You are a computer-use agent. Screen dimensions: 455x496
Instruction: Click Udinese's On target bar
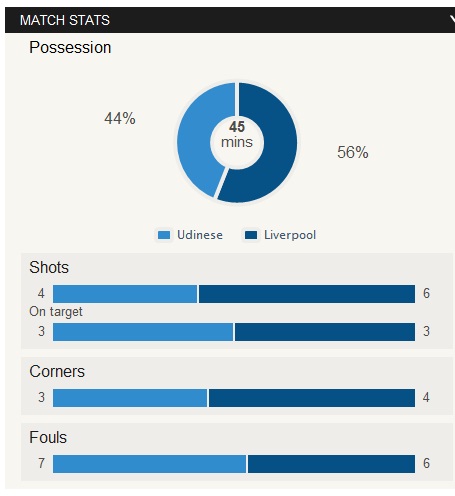[143, 332]
